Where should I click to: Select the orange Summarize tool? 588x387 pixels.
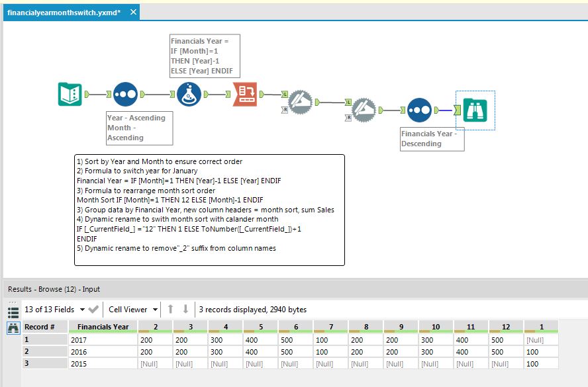point(244,94)
